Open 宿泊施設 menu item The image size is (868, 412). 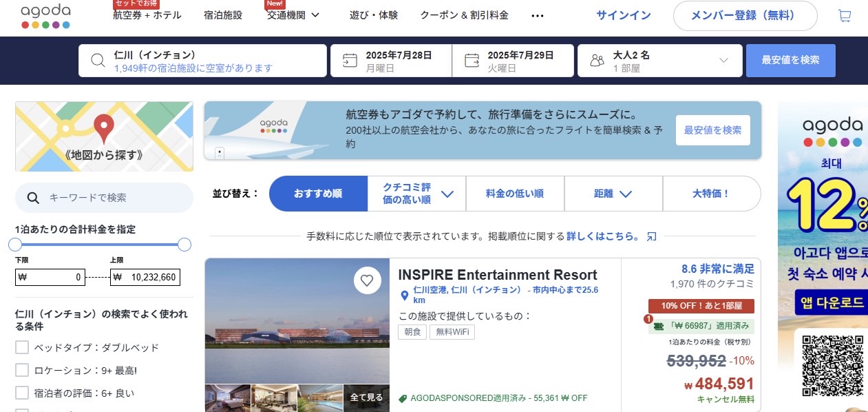[x=223, y=15]
